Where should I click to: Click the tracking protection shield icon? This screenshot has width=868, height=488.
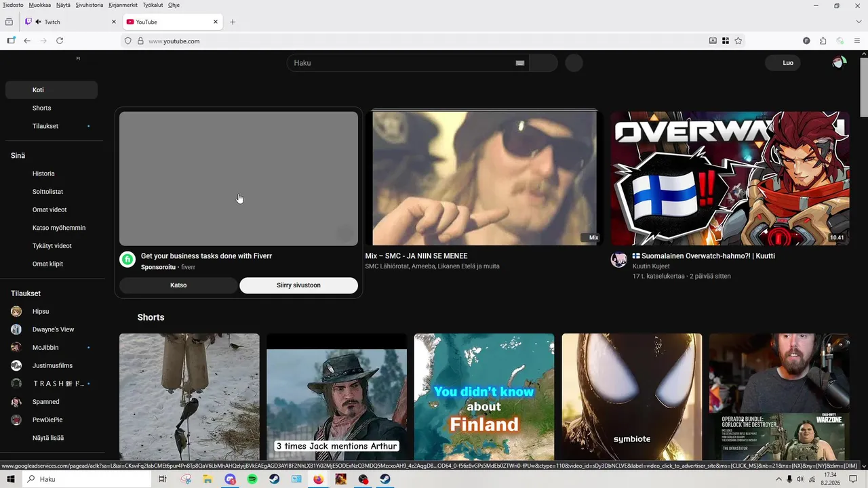pyautogui.click(x=127, y=41)
